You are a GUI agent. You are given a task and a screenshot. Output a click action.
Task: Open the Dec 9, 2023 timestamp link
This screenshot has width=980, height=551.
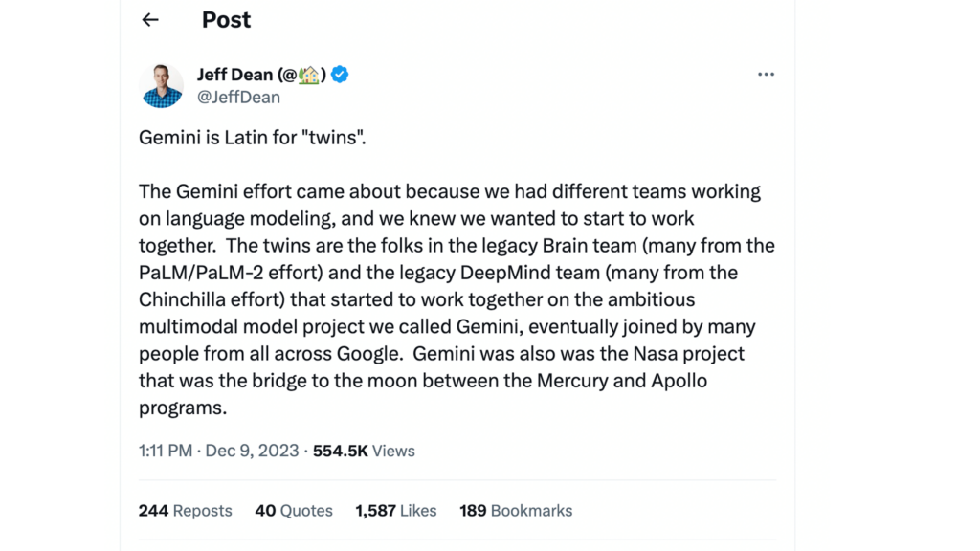pyautogui.click(x=252, y=450)
